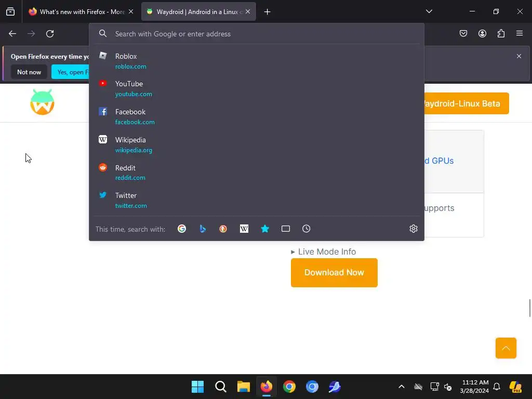Click the scroll-to-top arrow button
This screenshot has height=399, width=532.
(506, 348)
